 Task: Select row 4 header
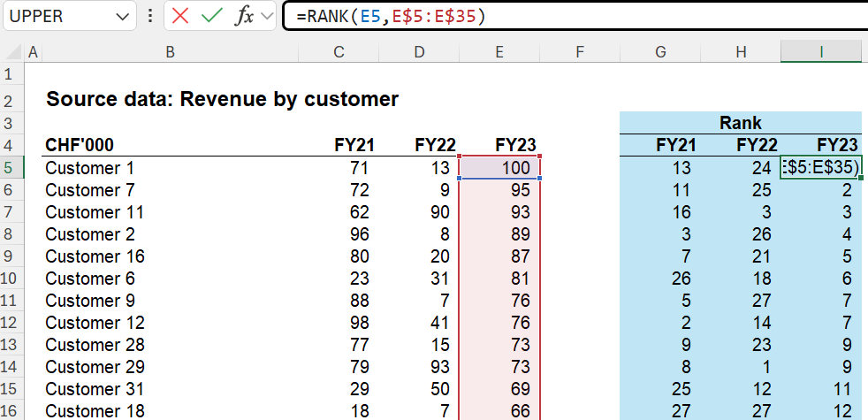click(12, 145)
